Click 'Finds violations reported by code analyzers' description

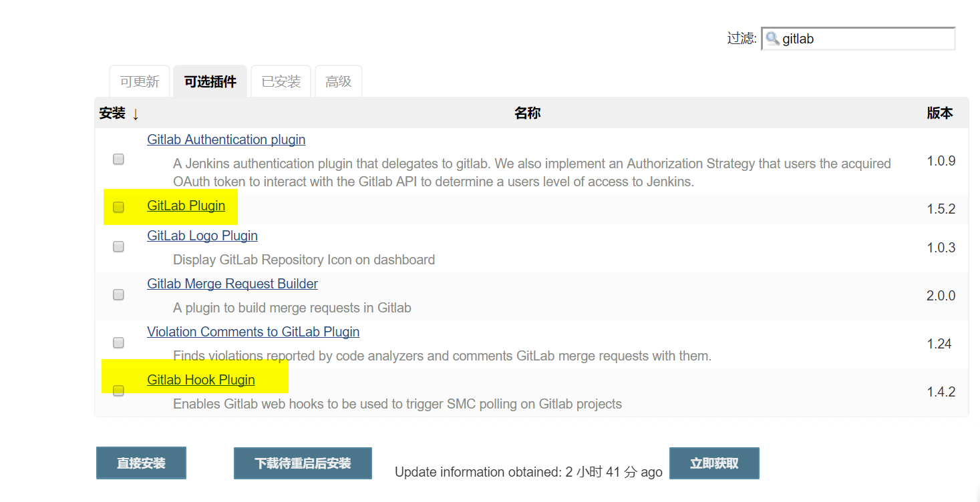(442, 356)
